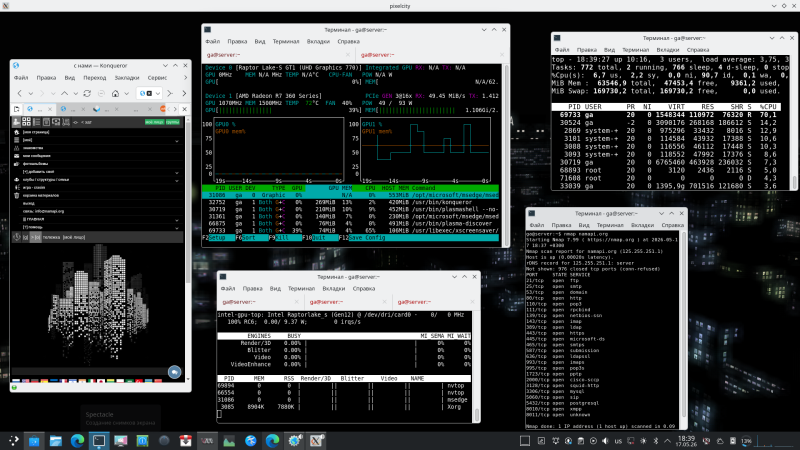This screenshot has width=800, height=450.
Task: Click the round chat bubble icon in Konqueror
Action: [x=174, y=372]
